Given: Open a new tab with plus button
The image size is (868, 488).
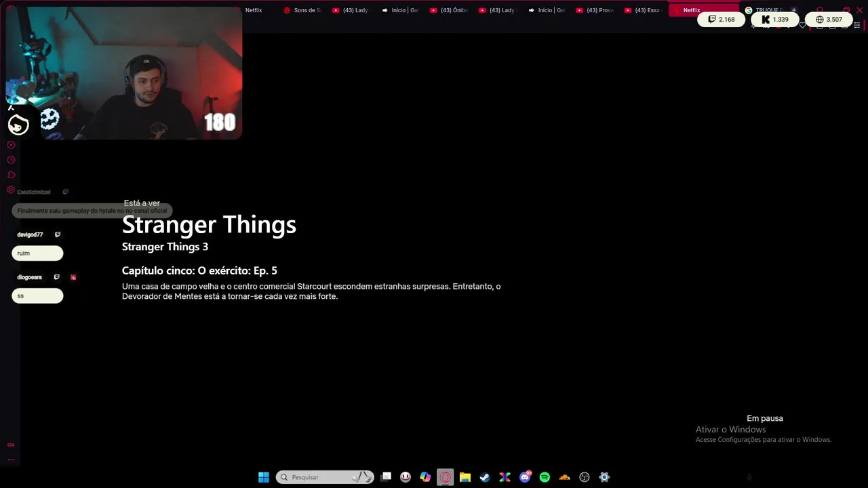Looking at the screenshot, I should tap(794, 10).
